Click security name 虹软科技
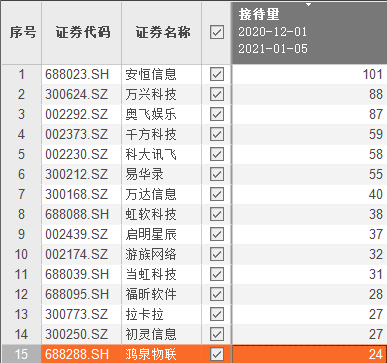This screenshot has height=363, width=387. click(151, 214)
